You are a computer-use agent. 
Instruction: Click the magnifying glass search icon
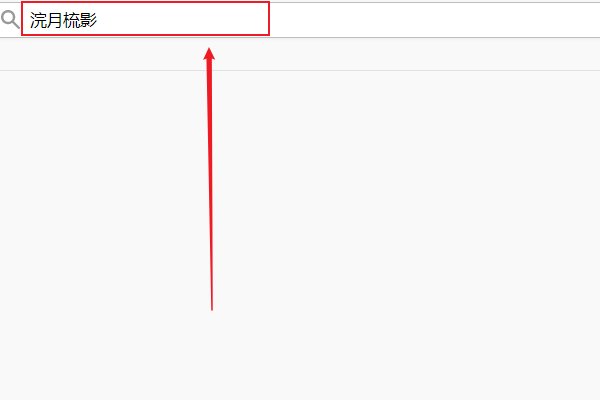tap(10, 20)
